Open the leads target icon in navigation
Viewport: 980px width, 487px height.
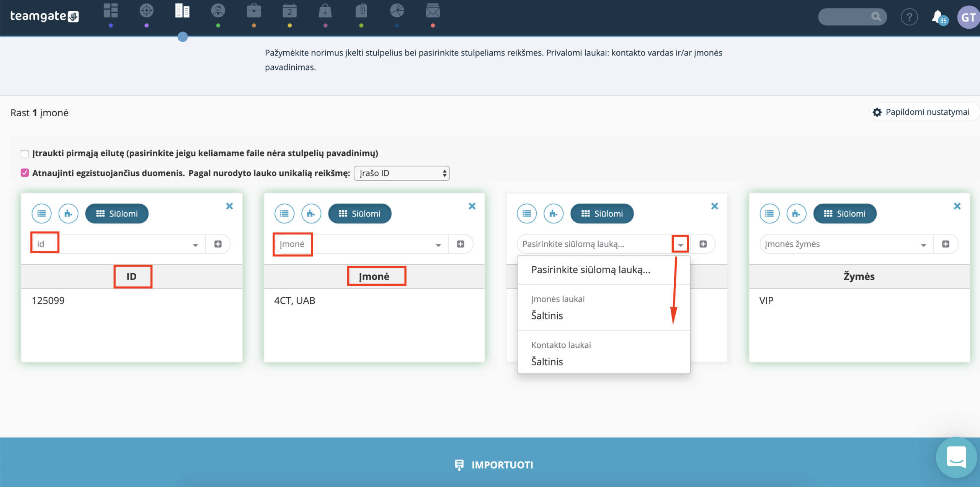tap(147, 11)
